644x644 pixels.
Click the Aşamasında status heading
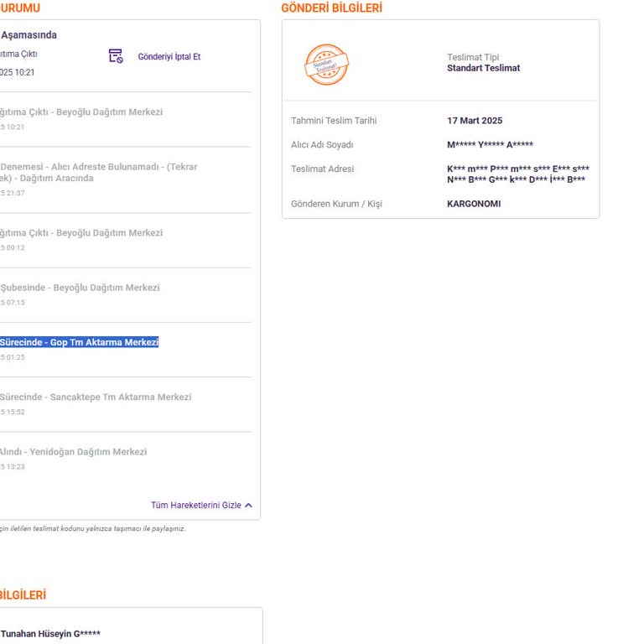(29, 35)
